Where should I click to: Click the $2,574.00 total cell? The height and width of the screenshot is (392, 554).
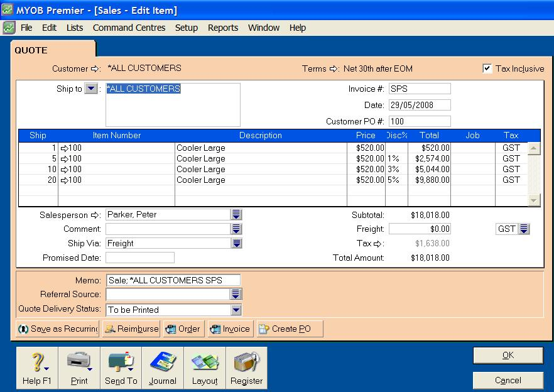click(429, 159)
